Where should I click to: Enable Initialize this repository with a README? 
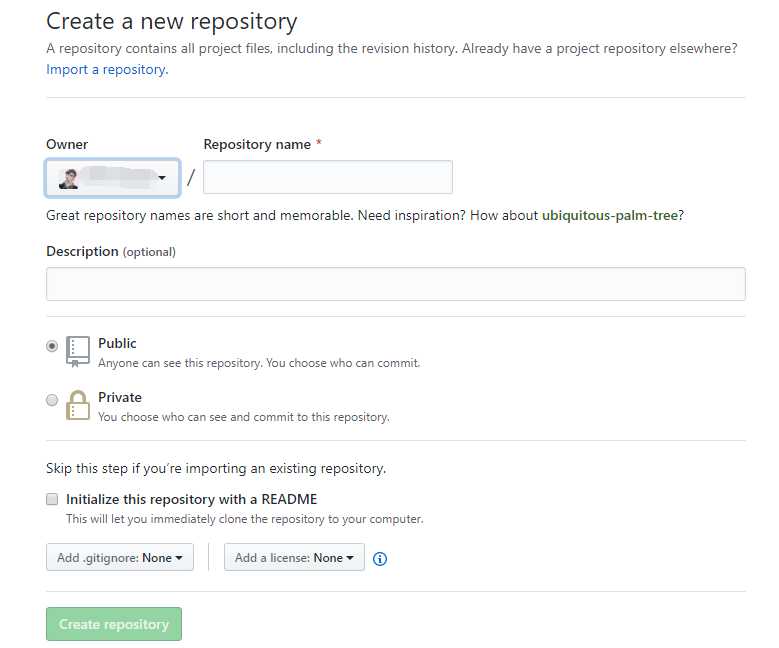(52, 499)
